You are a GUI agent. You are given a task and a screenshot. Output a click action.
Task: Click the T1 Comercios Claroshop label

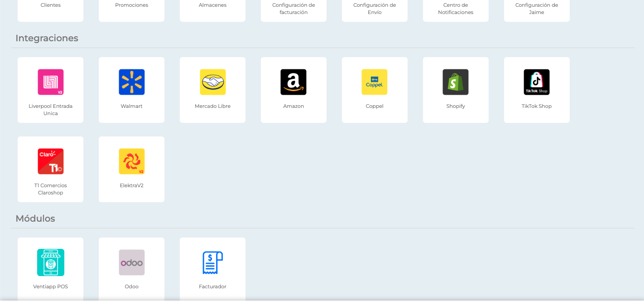[50, 189]
